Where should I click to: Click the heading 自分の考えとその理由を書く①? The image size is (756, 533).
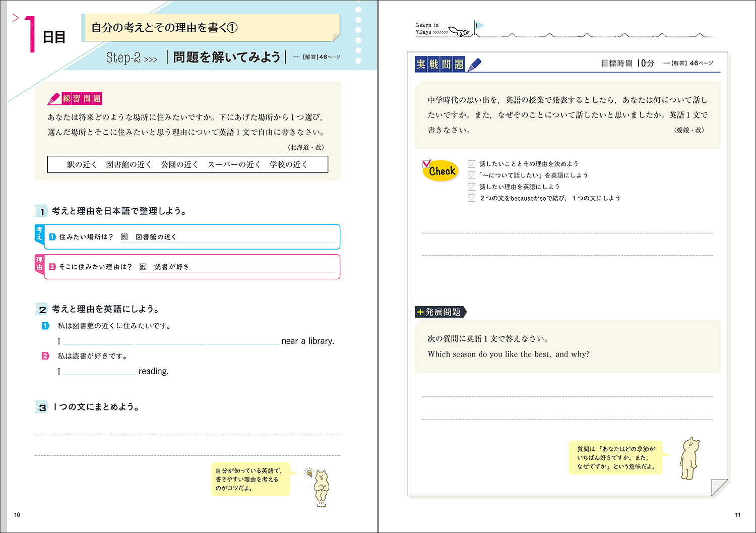click(x=164, y=28)
